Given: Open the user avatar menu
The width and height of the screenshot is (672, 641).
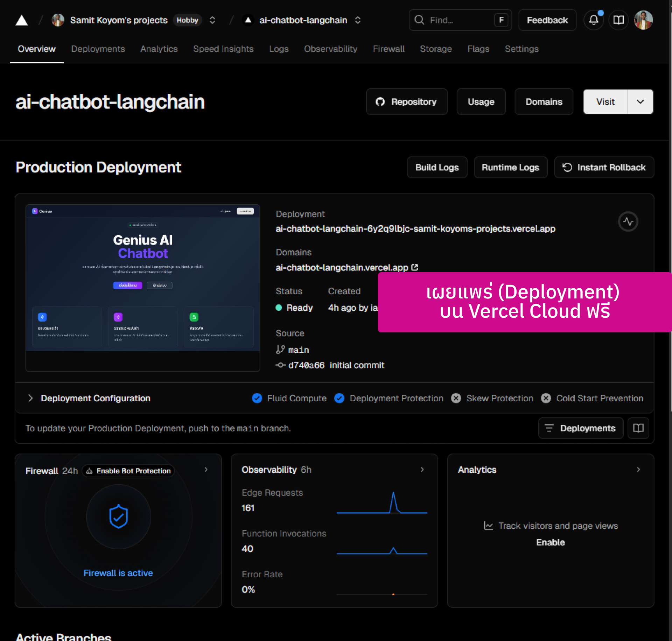Looking at the screenshot, I should coord(643,20).
